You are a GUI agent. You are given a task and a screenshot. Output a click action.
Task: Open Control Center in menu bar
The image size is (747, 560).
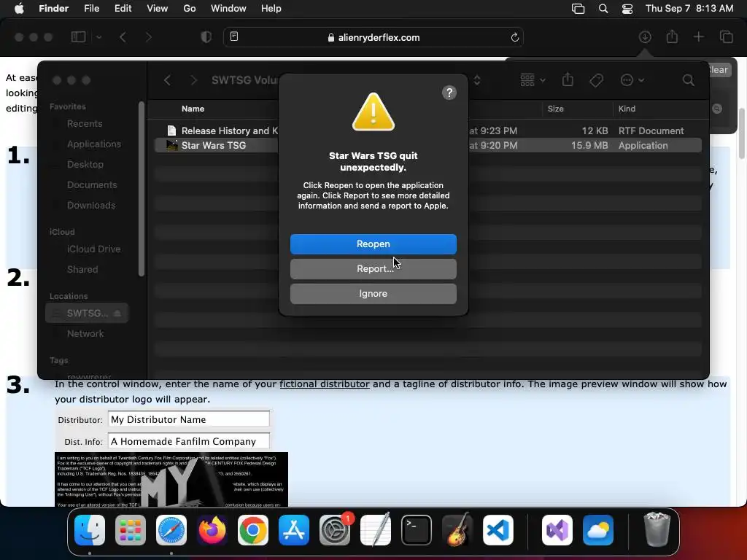tap(627, 9)
